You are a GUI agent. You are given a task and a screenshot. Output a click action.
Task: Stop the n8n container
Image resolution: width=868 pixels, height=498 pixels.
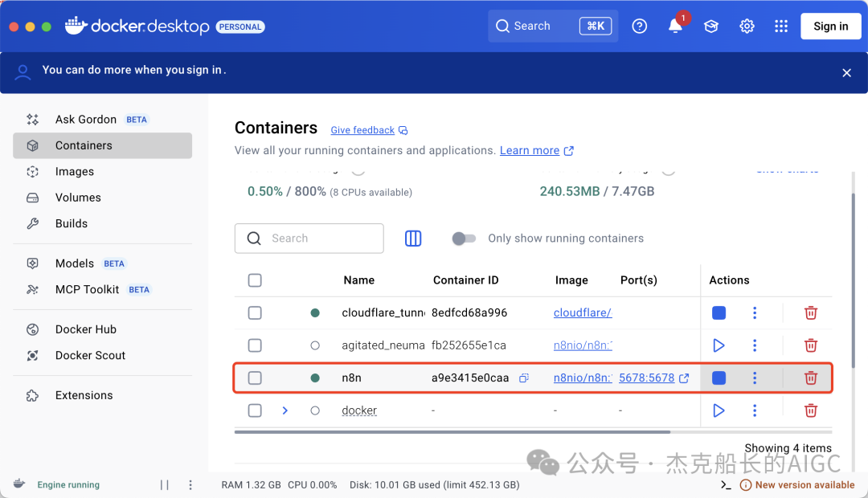coord(719,378)
